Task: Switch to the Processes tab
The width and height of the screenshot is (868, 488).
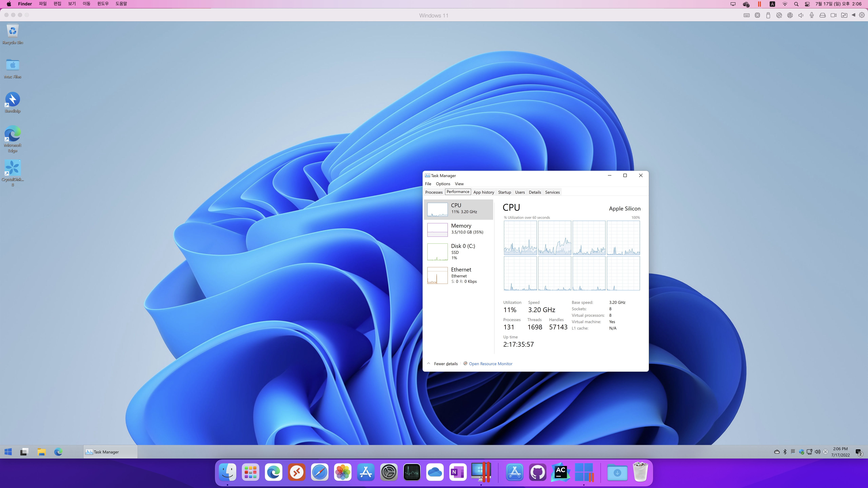Action: [434, 192]
